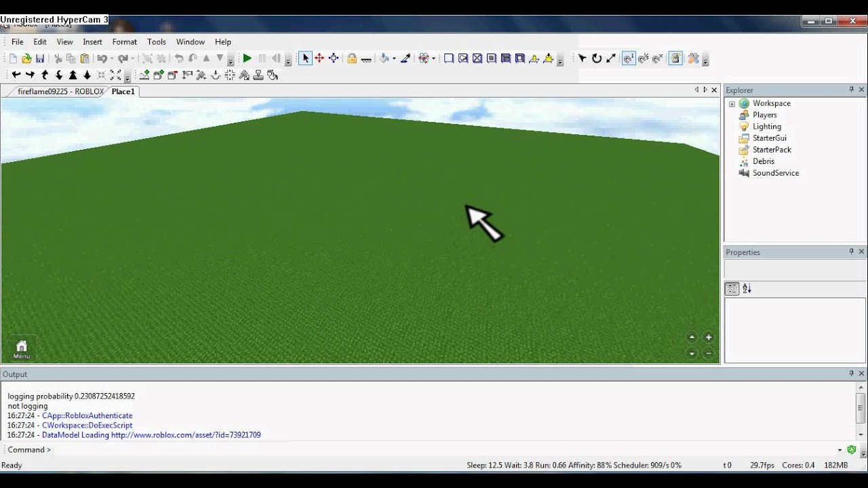Select SoundService in Explorer

tap(775, 173)
